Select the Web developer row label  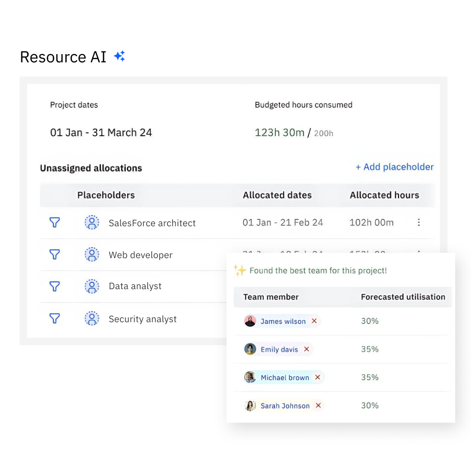point(141,255)
